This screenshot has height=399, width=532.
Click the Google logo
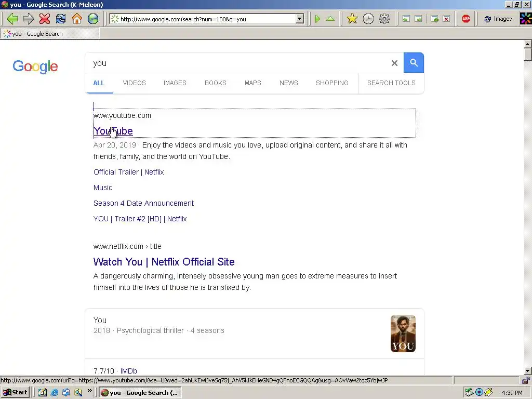[x=35, y=66]
